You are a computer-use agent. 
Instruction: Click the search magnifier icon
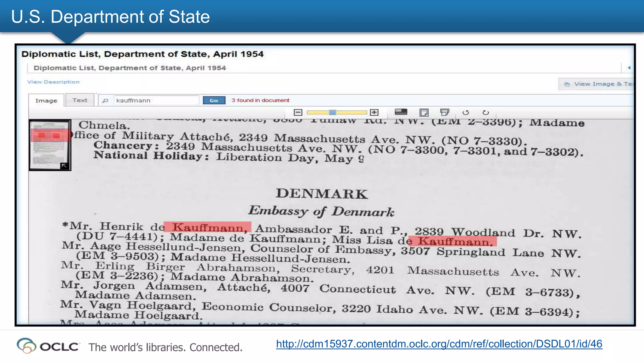click(105, 101)
